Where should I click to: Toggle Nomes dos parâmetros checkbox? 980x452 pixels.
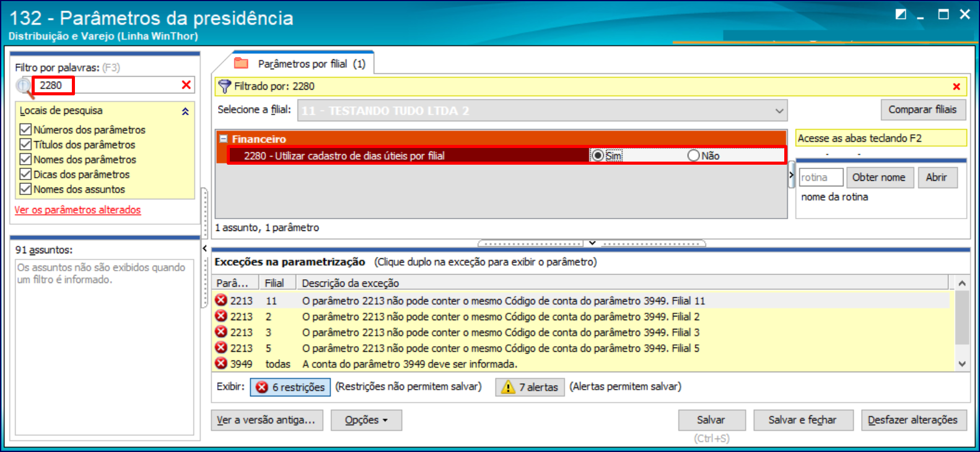coord(25,159)
